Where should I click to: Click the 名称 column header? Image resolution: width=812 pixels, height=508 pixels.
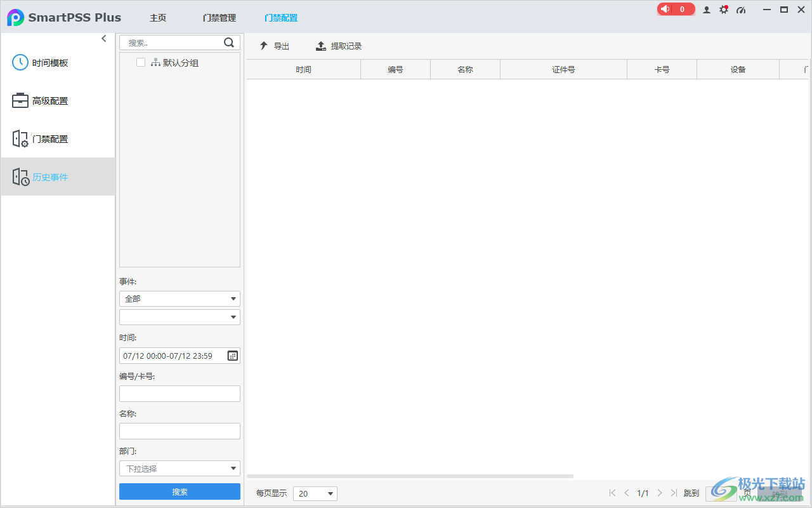pos(465,69)
